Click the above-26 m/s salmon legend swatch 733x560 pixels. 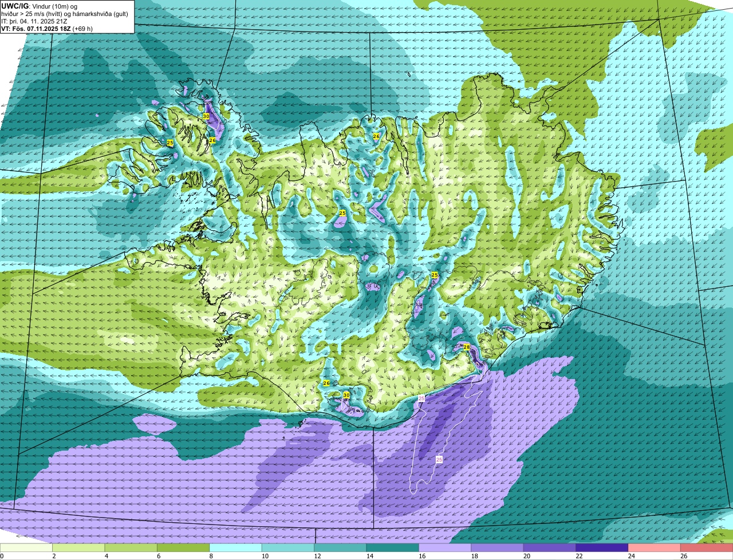[x=707, y=548]
